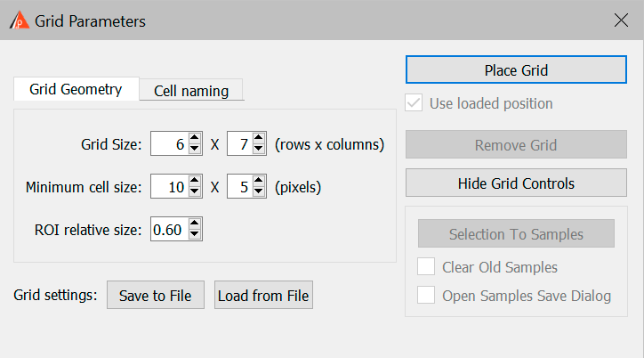Decrease first minimum cell size value
This screenshot has height=358, width=644.
coord(194,191)
